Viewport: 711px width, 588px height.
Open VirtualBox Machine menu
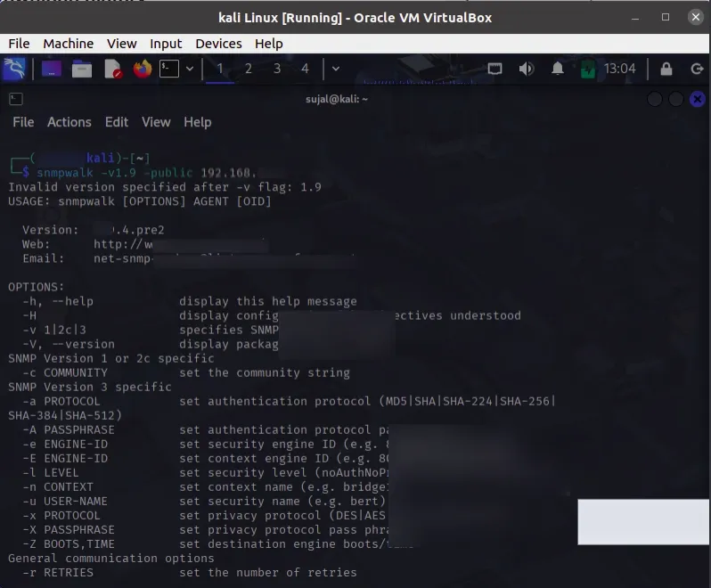68,44
